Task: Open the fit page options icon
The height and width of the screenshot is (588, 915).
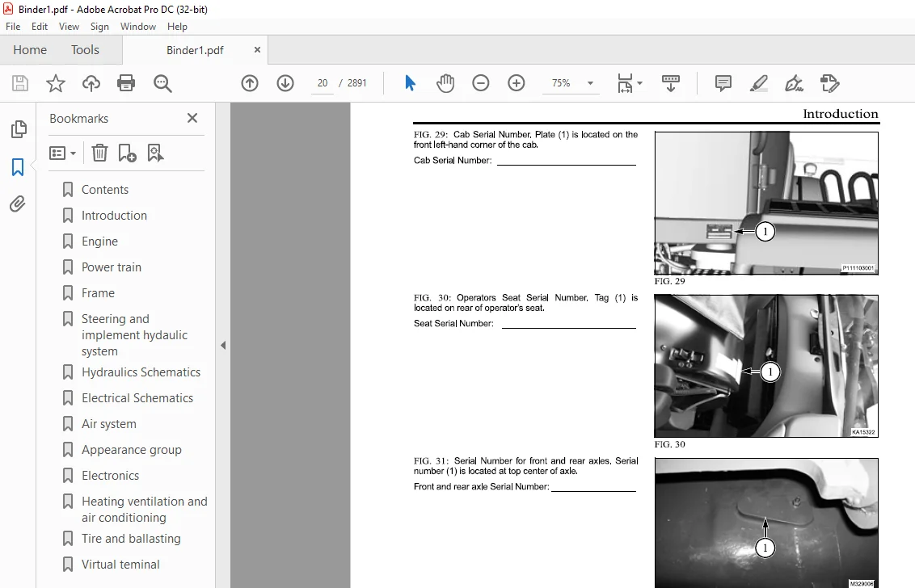Action: pos(630,83)
